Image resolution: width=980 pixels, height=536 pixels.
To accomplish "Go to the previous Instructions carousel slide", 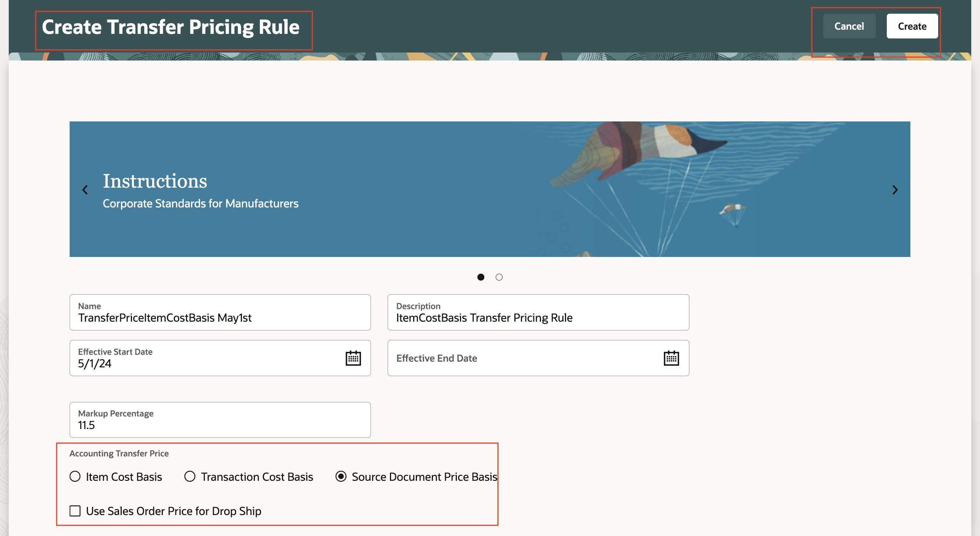I will (85, 190).
